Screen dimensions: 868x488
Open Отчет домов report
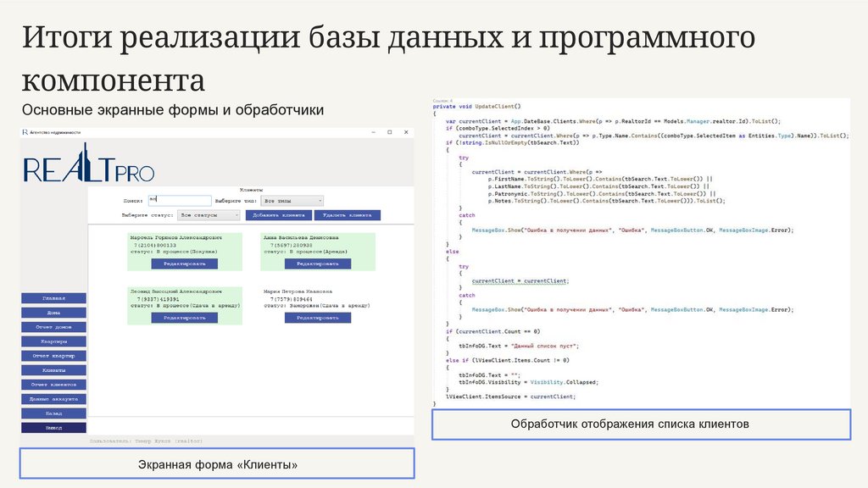(53, 327)
